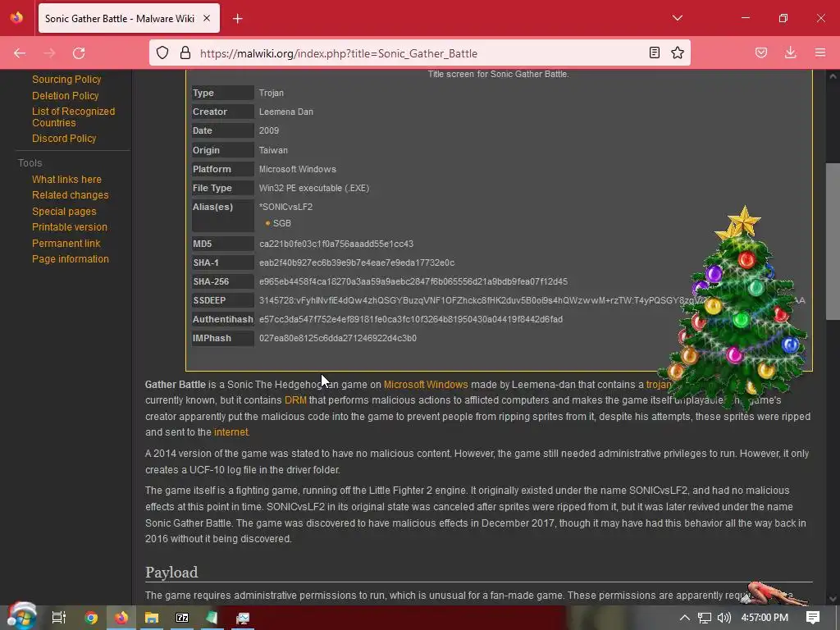The image size is (840, 630).
Task: Open the Firefox downloads panel
Action: pyautogui.click(x=790, y=52)
